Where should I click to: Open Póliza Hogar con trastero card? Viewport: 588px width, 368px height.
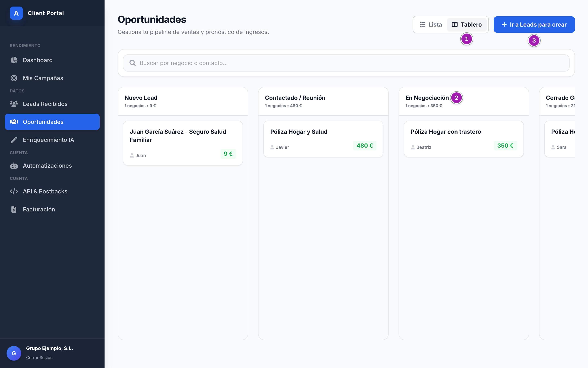(464, 139)
